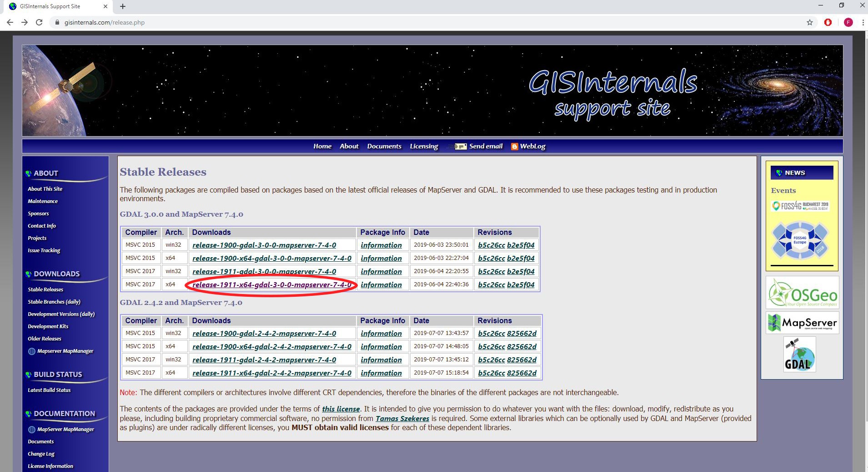Bookmark this page with the star icon

click(810, 22)
